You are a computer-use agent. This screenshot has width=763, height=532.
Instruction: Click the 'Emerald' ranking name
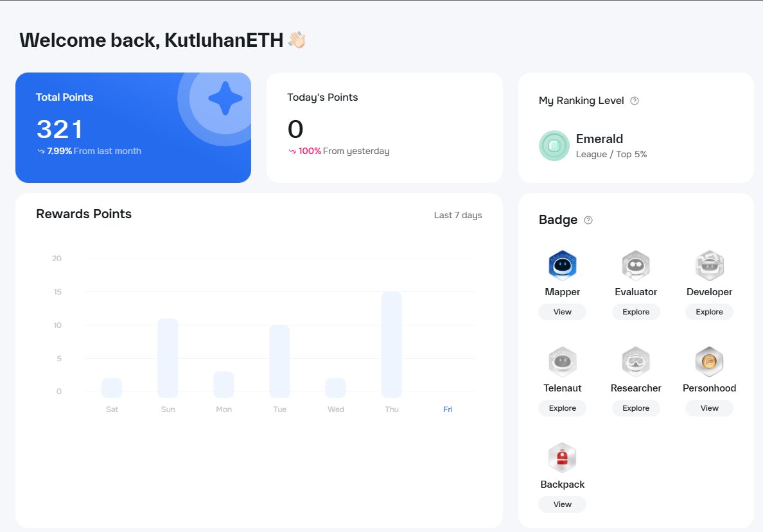(x=599, y=139)
